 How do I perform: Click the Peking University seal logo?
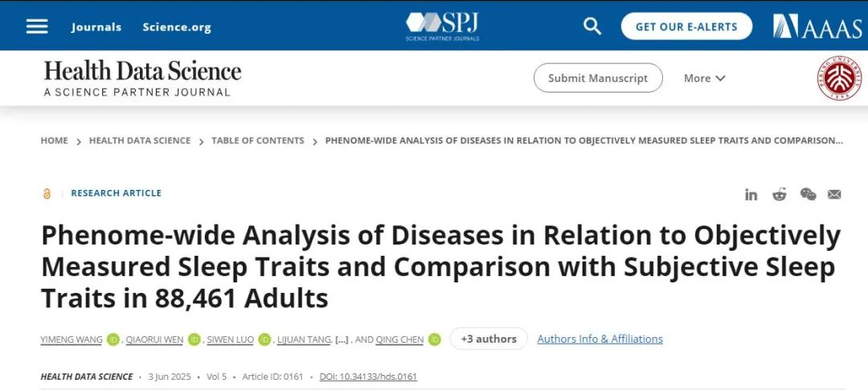coord(839,79)
